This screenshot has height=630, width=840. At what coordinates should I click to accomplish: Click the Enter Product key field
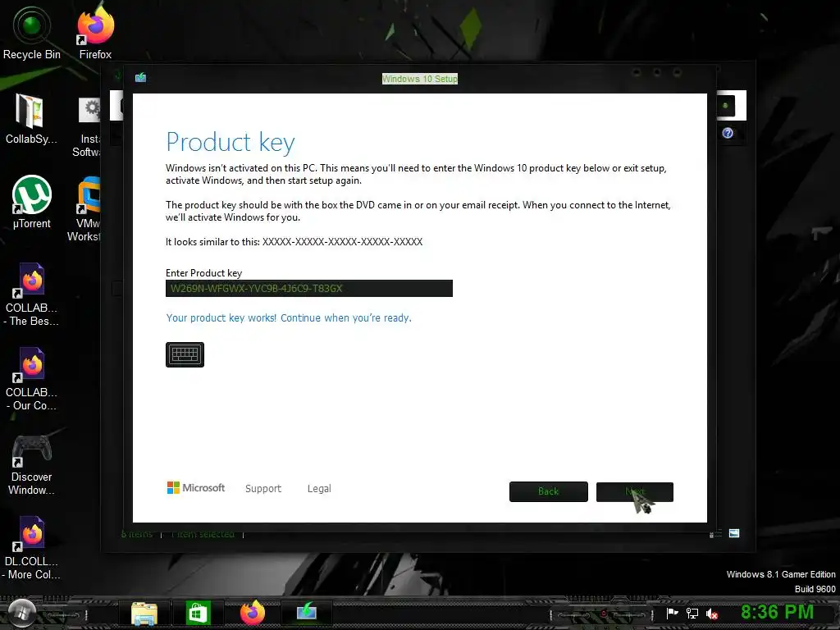tap(309, 288)
